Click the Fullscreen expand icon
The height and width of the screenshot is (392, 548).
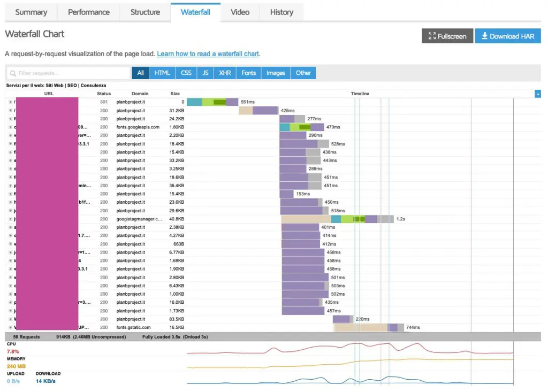click(432, 36)
